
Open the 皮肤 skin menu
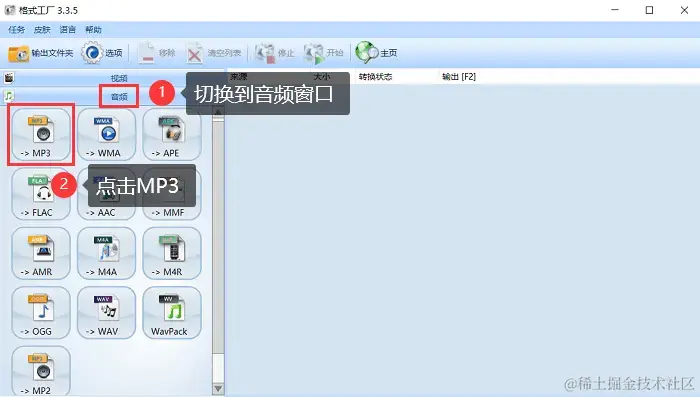[42, 29]
